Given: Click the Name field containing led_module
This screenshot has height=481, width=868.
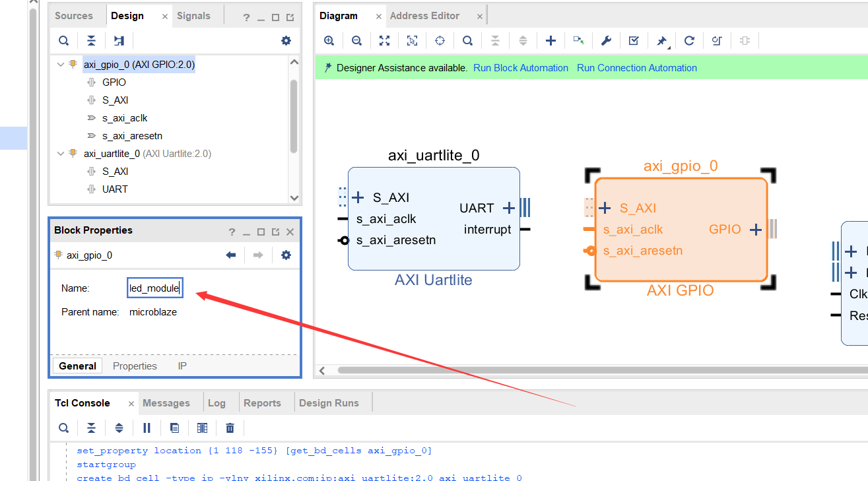Looking at the screenshot, I should (x=155, y=288).
